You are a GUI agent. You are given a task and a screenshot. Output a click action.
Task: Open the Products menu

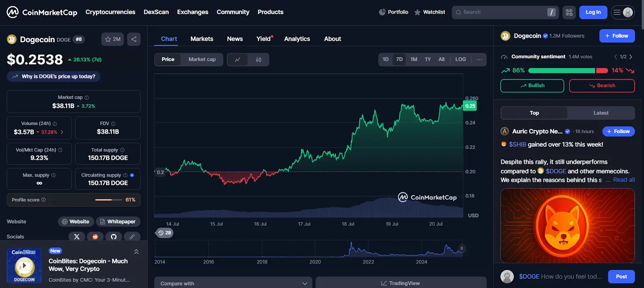coord(270,12)
